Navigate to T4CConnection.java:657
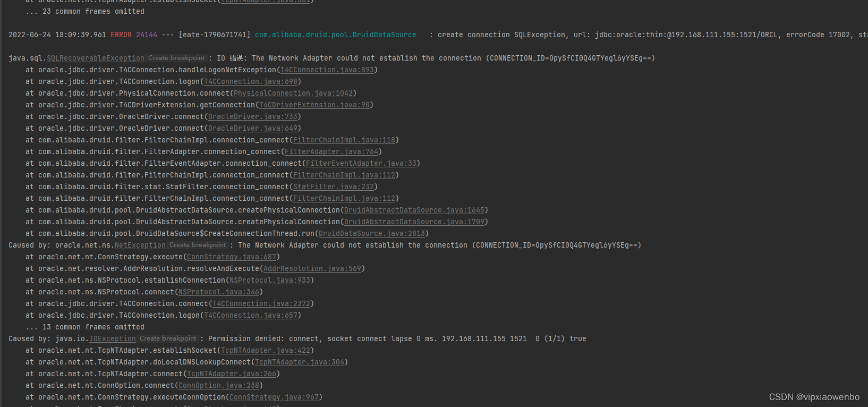This screenshot has height=407, width=868. click(x=251, y=316)
